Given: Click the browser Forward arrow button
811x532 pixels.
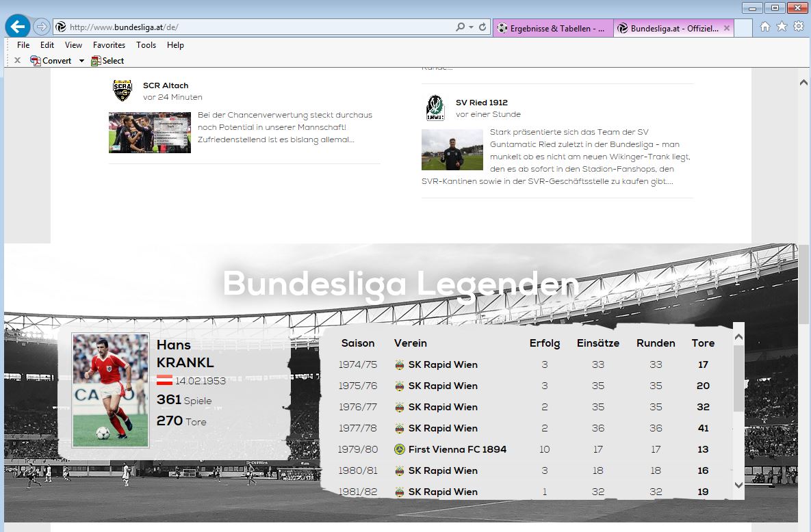Looking at the screenshot, I should [41, 27].
